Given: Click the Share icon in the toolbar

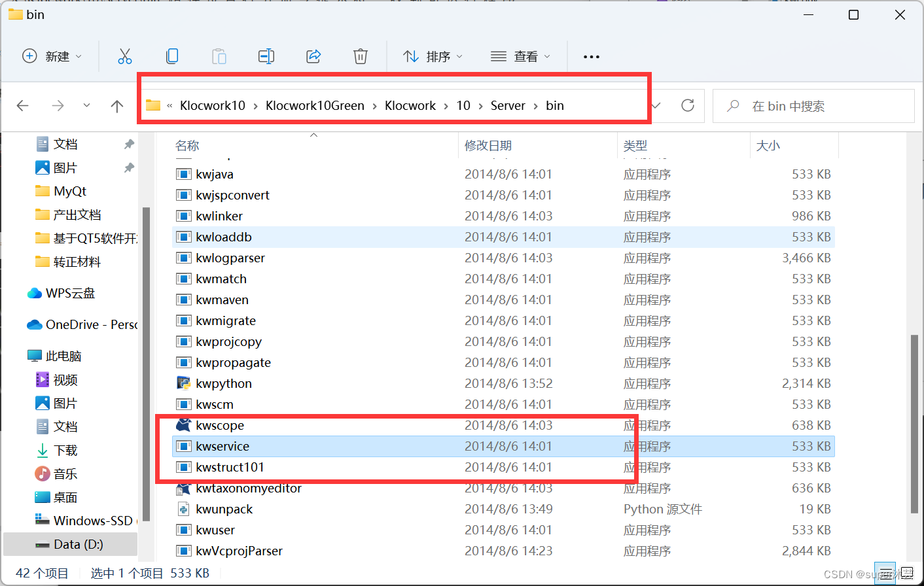Looking at the screenshot, I should point(313,56).
